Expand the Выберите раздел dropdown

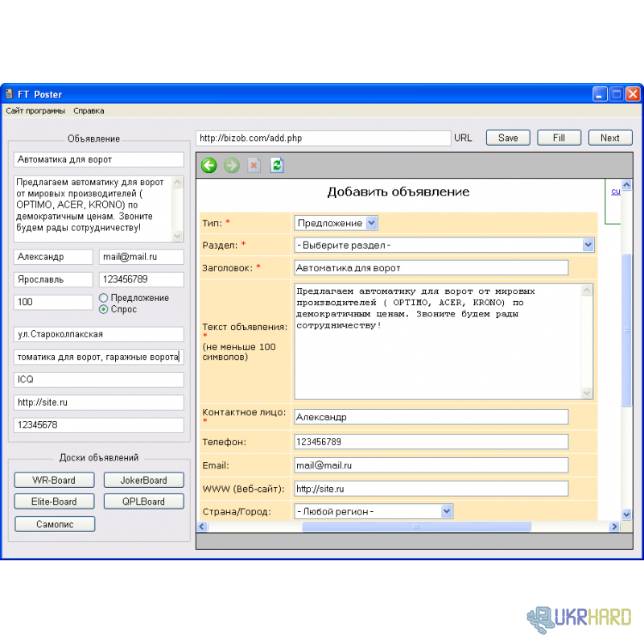click(444, 245)
